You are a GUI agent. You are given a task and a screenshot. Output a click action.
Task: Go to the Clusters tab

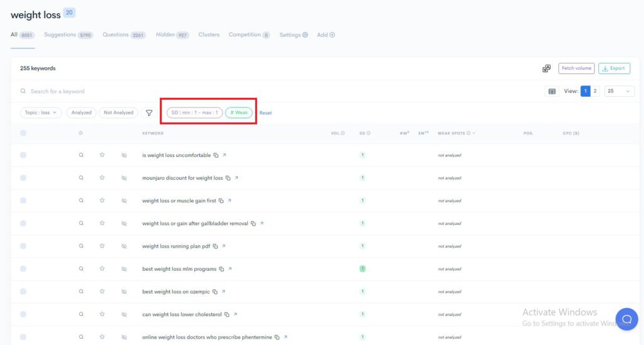(209, 35)
